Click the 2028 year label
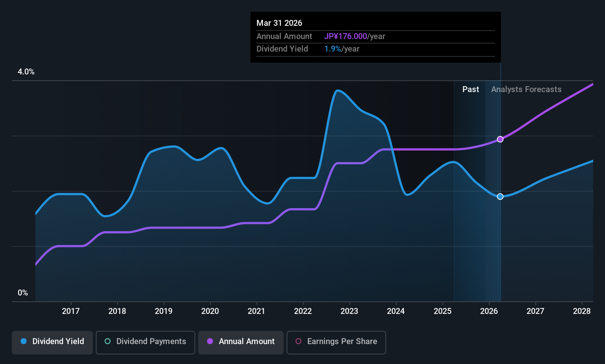Screen dimensions: 605x364 [x=582, y=311]
